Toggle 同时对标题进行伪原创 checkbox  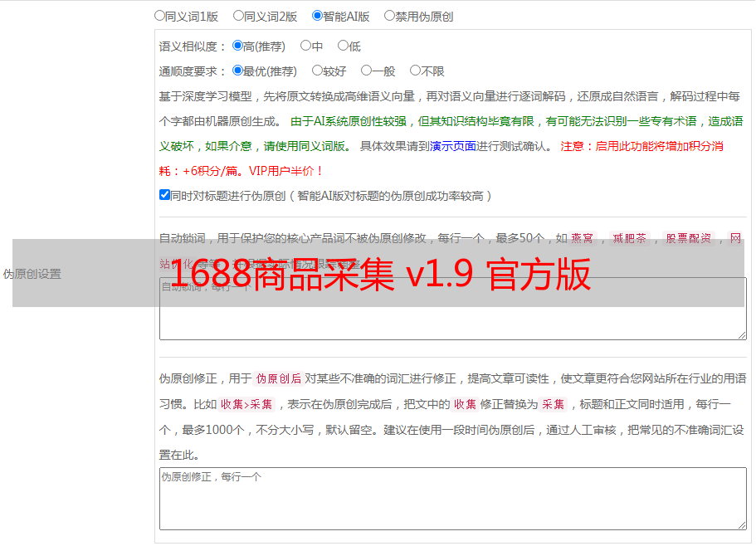coord(164,195)
